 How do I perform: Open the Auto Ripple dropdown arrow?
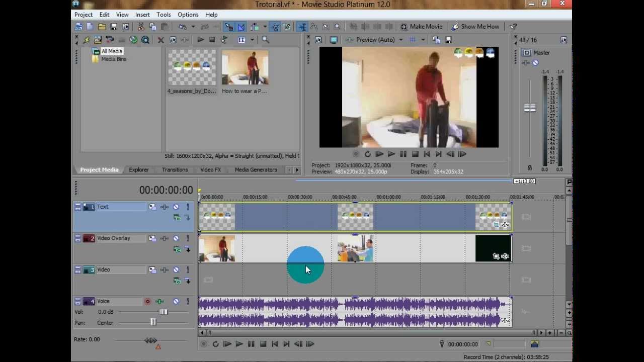265,27
